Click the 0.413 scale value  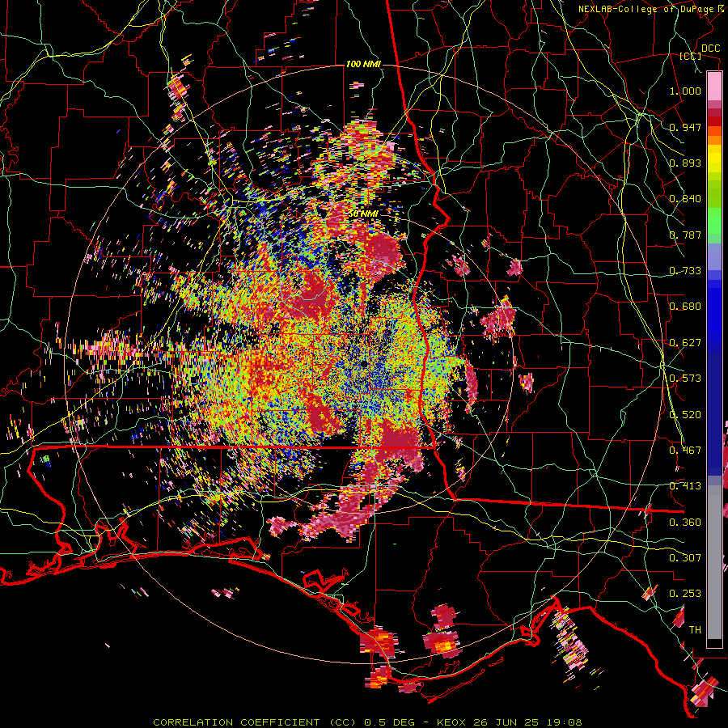point(685,485)
